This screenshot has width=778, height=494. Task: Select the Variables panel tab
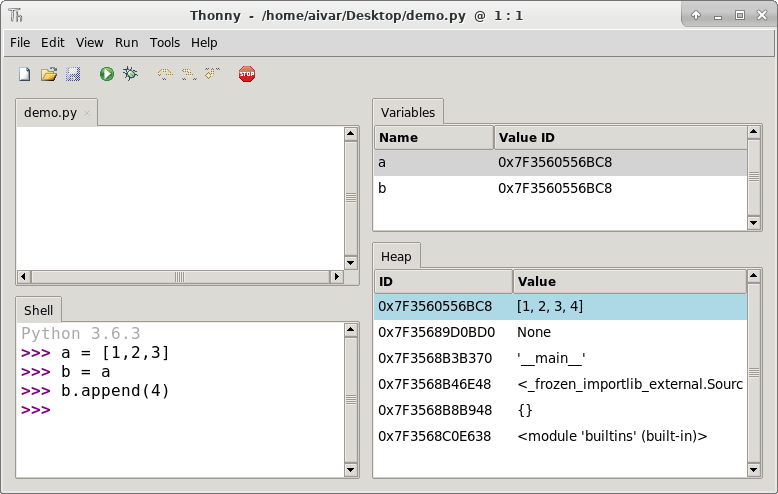click(408, 112)
